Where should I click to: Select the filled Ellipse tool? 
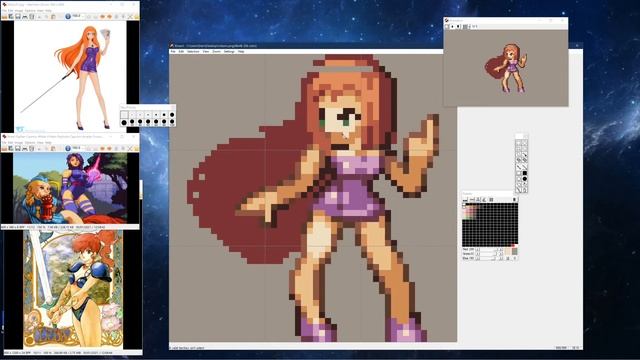tap(525, 179)
